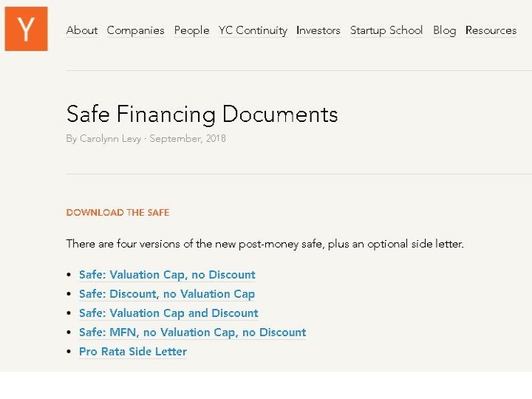Click the bullet before Pro Rata Side Letter
The height and width of the screenshot is (399, 532).
point(69,352)
